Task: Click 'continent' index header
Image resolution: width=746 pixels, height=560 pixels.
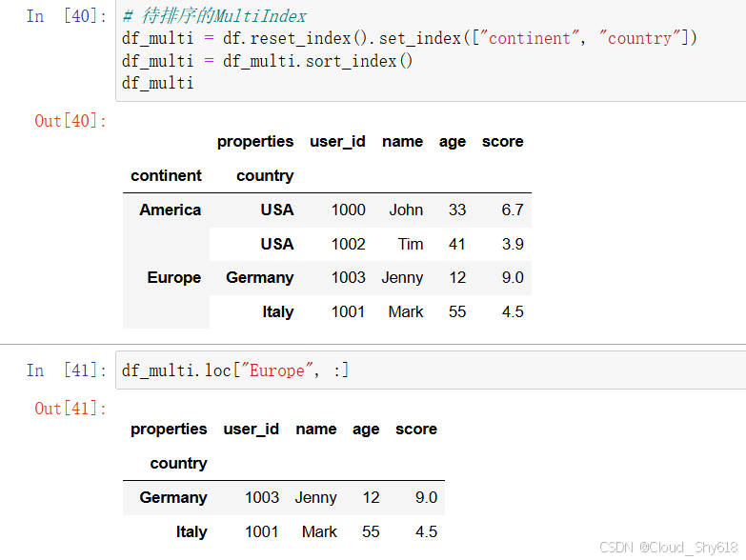Action: click(167, 175)
